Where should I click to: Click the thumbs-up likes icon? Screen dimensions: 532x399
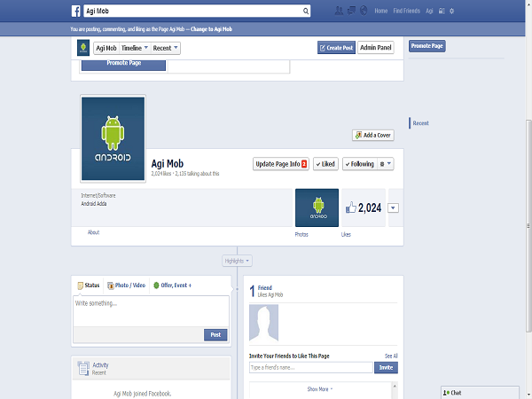pyautogui.click(x=351, y=207)
